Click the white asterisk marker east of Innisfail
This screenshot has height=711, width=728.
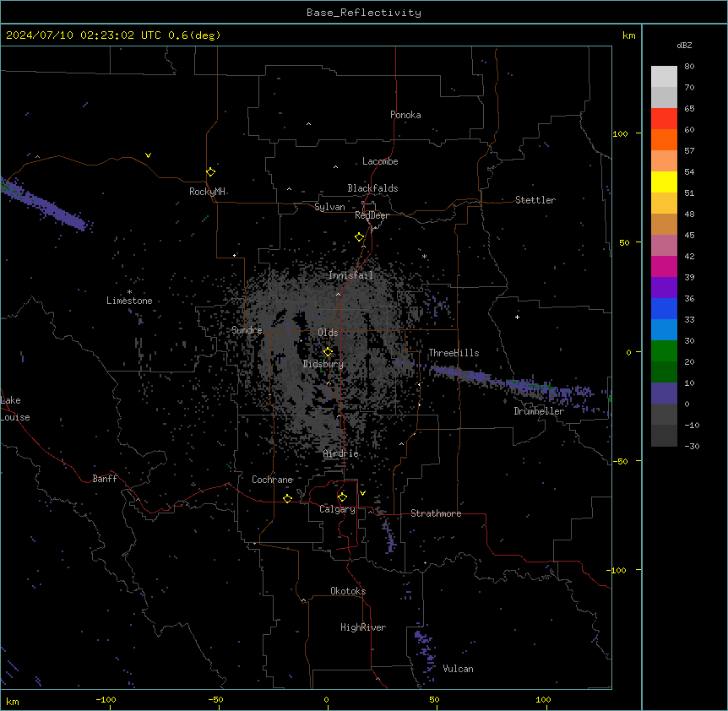424,257
